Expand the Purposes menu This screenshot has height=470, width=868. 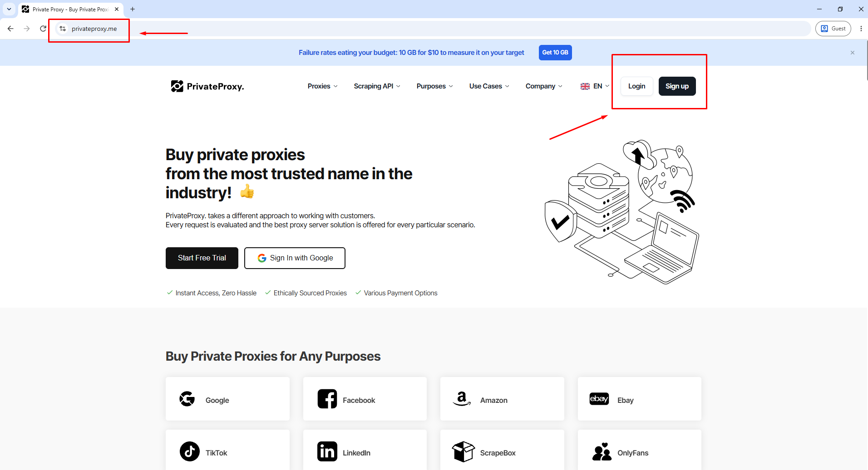434,86
